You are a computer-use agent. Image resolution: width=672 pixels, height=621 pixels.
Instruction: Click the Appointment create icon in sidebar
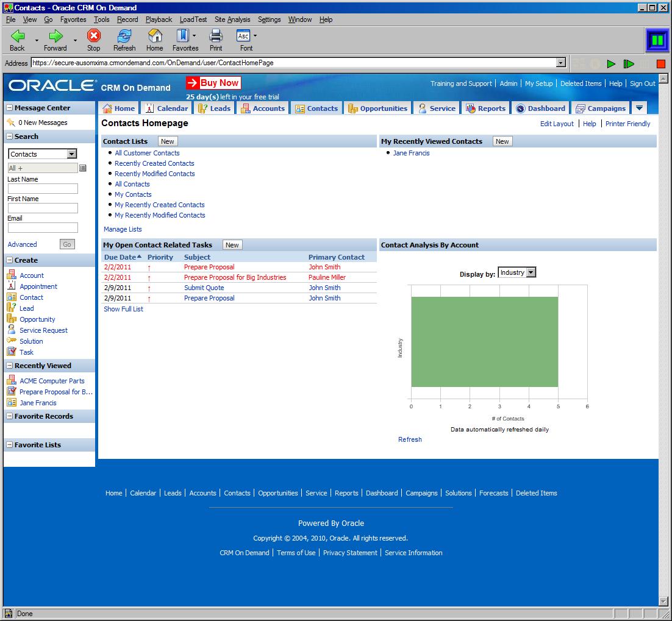pos(12,286)
